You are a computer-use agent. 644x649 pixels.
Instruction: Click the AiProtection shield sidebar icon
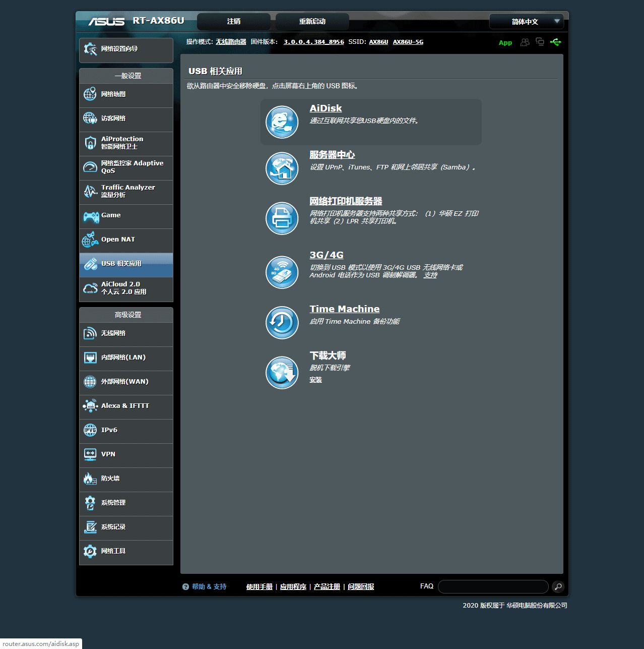[90, 143]
